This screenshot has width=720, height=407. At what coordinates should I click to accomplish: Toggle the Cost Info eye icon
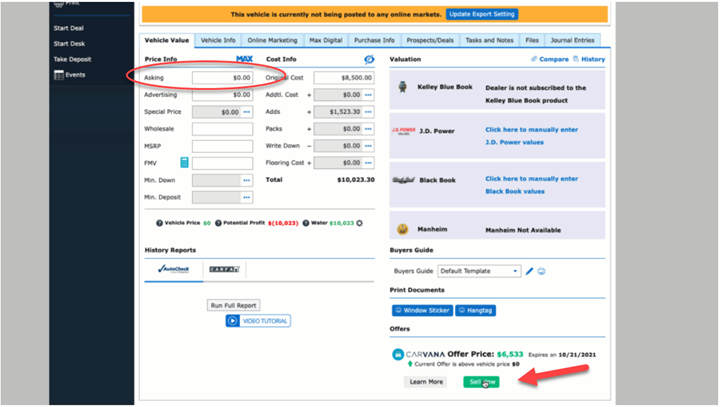[369, 59]
